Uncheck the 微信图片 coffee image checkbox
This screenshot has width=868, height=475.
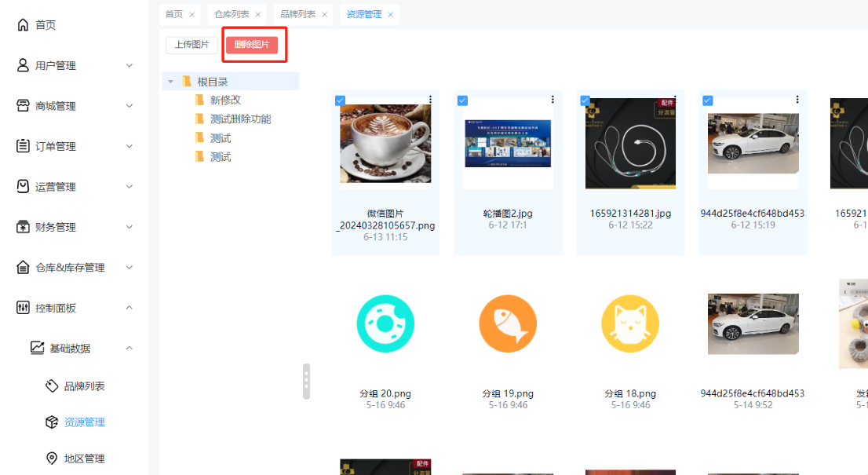pyautogui.click(x=340, y=100)
